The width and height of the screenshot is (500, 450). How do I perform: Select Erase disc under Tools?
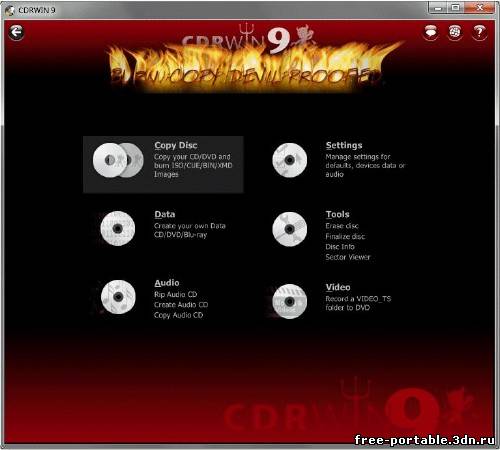[x=342, y=226]
